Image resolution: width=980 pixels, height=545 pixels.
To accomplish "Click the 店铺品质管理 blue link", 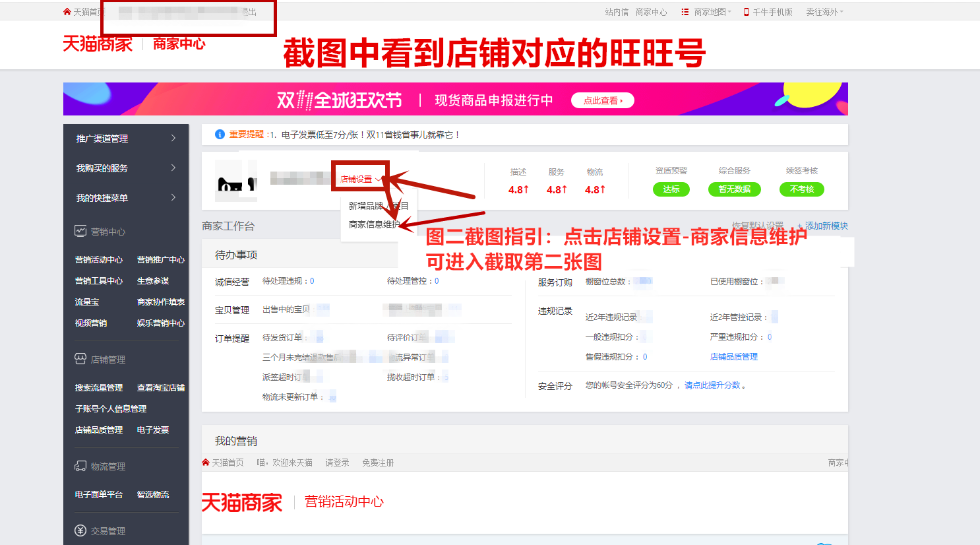I will pyautogui.click(x=734, y=357).
